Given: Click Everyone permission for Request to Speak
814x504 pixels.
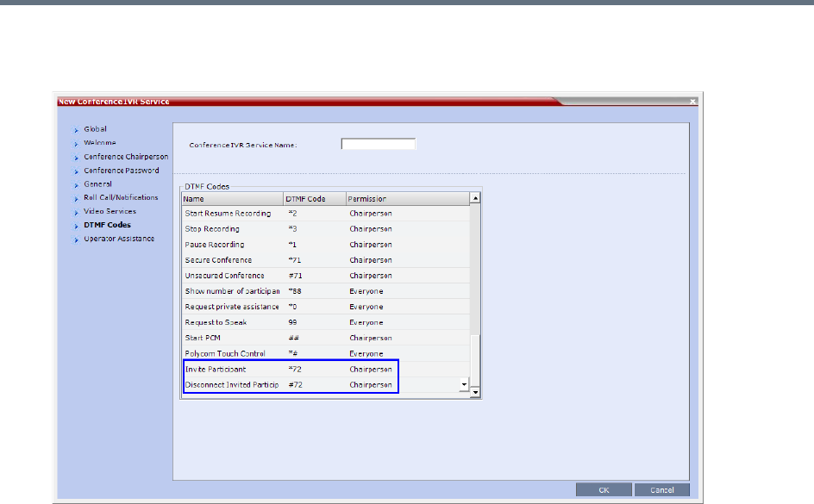Looking at the screenshot, I should pos(366,322).
